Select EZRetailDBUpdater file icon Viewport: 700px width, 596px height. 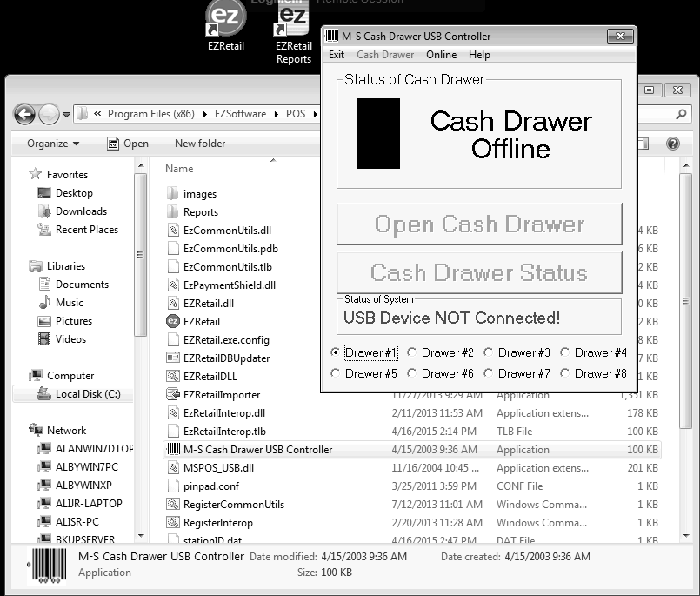point(173,358)
